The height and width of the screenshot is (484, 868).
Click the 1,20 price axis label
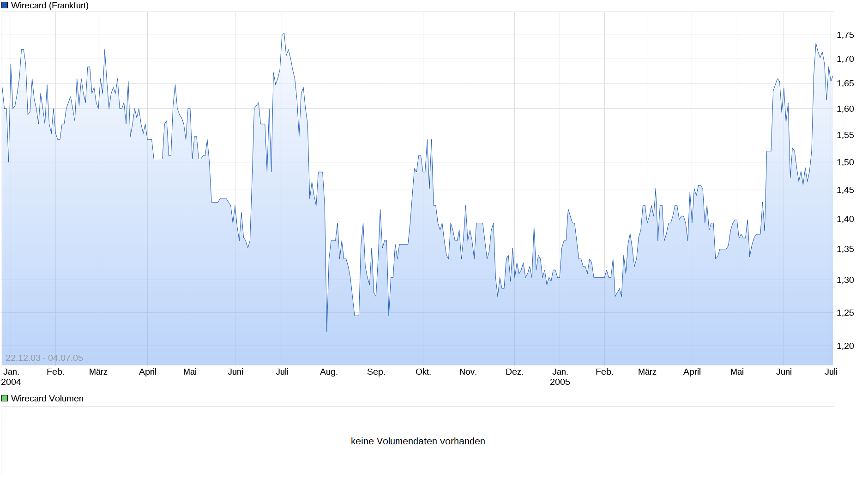tap(845, 346)
